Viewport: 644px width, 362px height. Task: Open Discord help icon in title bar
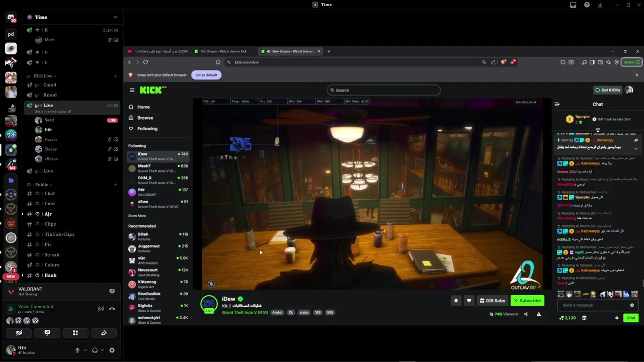pyautogui.click(x=587, y=5)
